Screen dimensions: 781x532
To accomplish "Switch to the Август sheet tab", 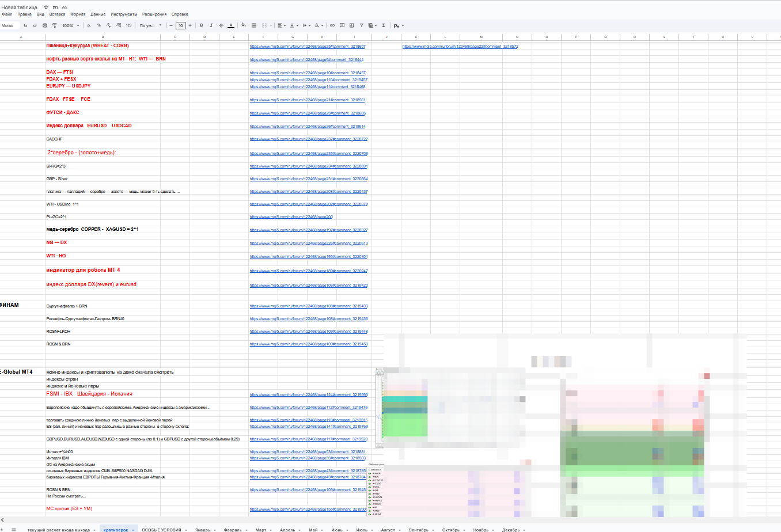I will coord(388,530).
